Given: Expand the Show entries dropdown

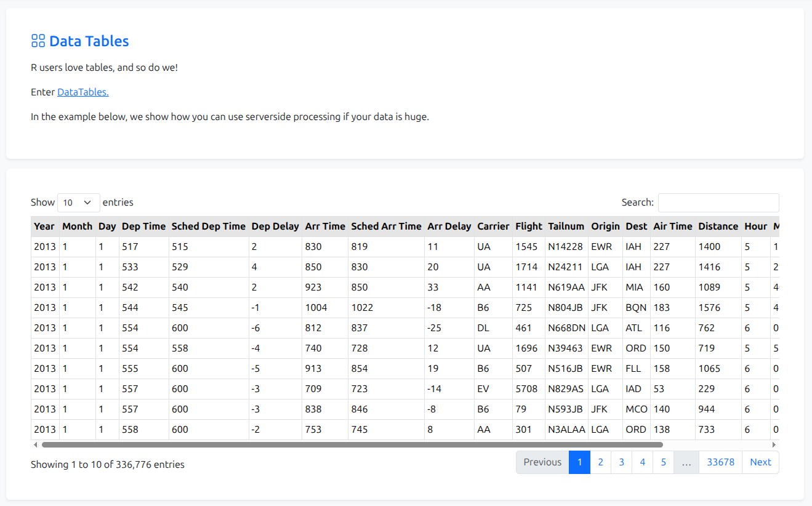Looking at the screenshot, I should tap(79, 203).
